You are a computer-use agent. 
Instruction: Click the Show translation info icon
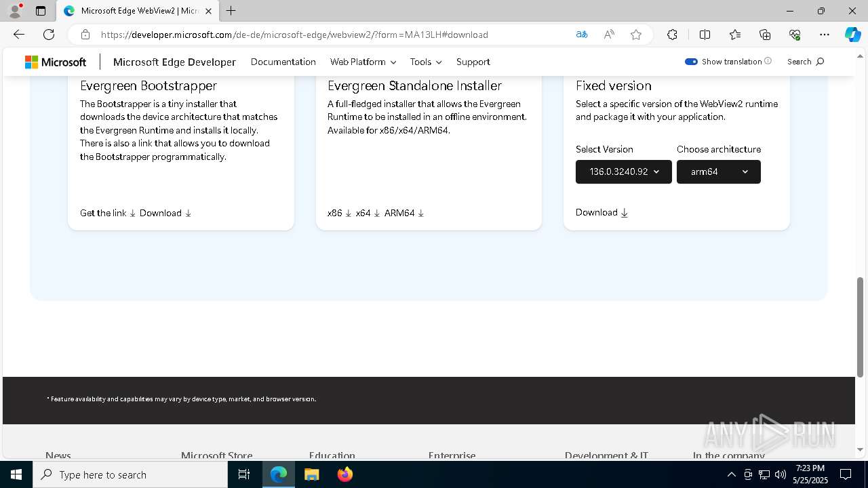[x=768, y=61]
